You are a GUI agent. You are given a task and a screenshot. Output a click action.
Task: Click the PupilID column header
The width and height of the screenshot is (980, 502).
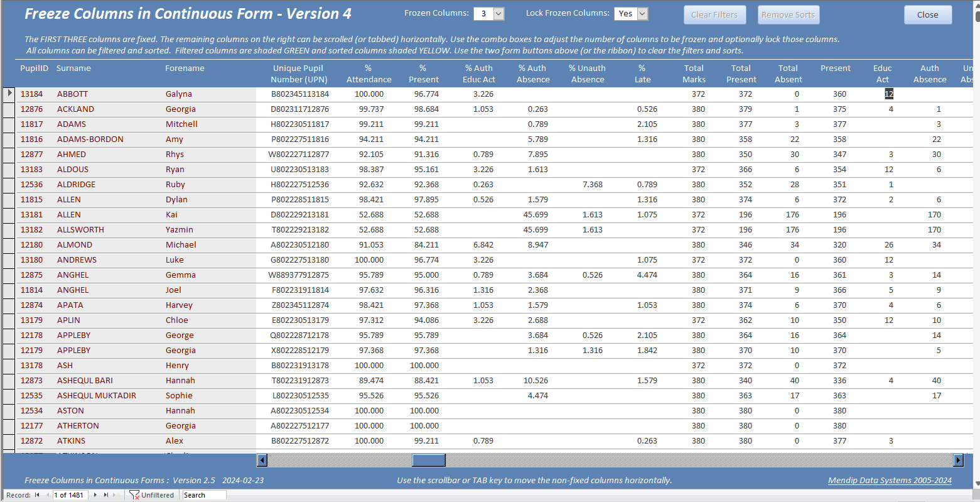tap(34, 68)
